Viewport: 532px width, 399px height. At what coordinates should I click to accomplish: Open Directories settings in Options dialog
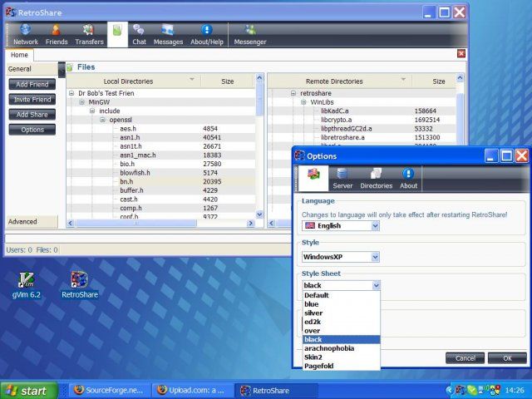click(x=377, y=179)
